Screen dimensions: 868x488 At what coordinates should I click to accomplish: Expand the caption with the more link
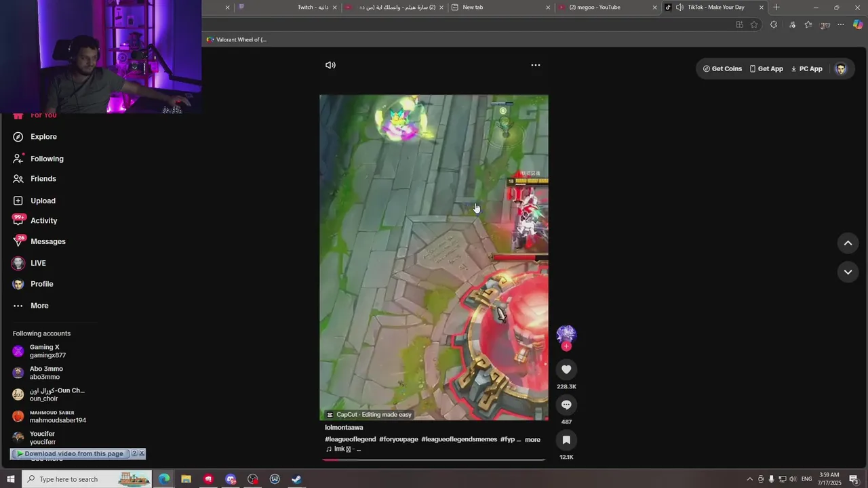(x=532, y=440)
